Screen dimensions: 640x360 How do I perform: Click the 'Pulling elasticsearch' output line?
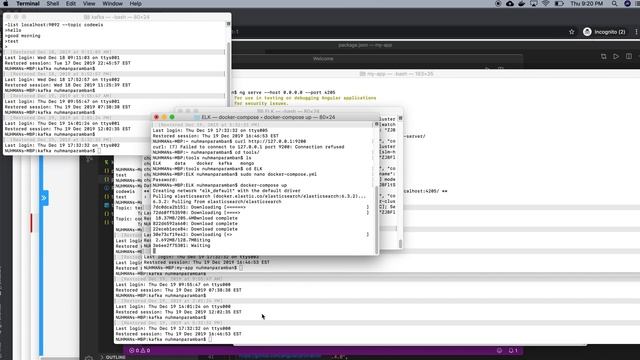(259, 196)
